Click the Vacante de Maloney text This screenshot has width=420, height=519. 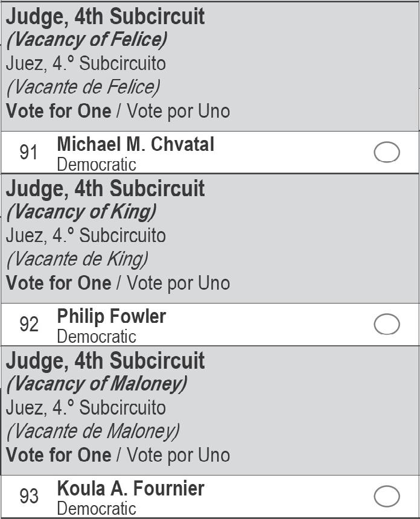click(x=93, y=431)
